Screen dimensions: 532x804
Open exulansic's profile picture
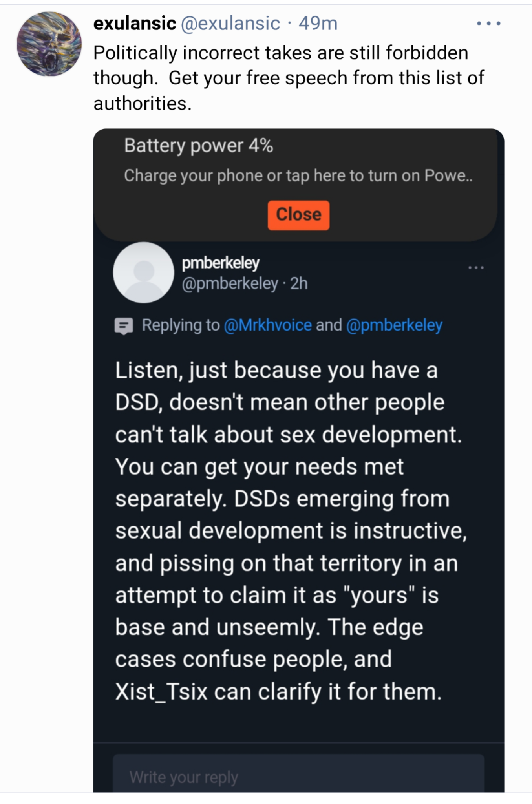click(x=49, y=44)
